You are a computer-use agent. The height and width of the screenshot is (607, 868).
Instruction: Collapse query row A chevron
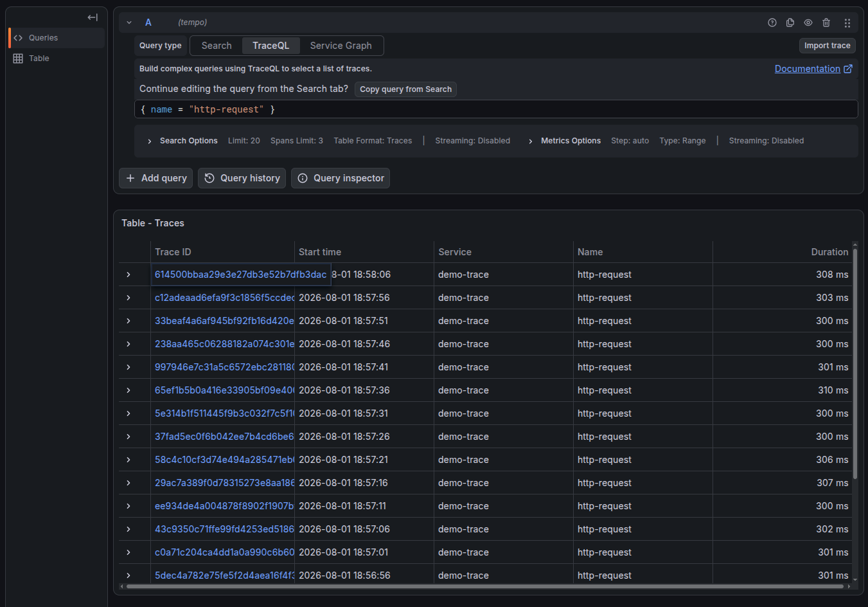[129, 23]
